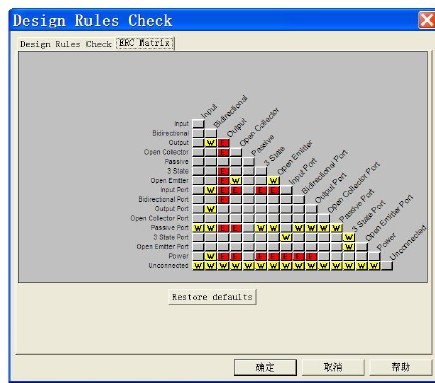Click the yellow Passive Port row, Input column cell

(x=198, y=228)
